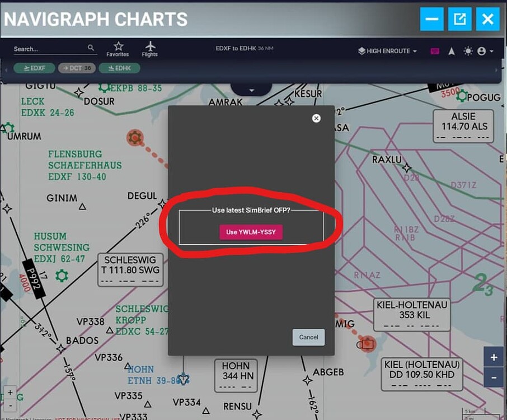
Task: Select the Favorites star icon
Action: [118, 48]
